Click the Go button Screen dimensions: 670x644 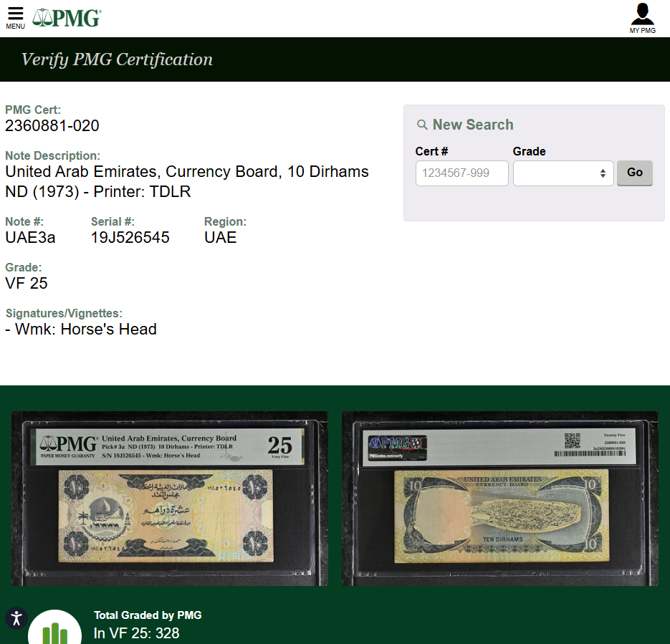[635, 173]
